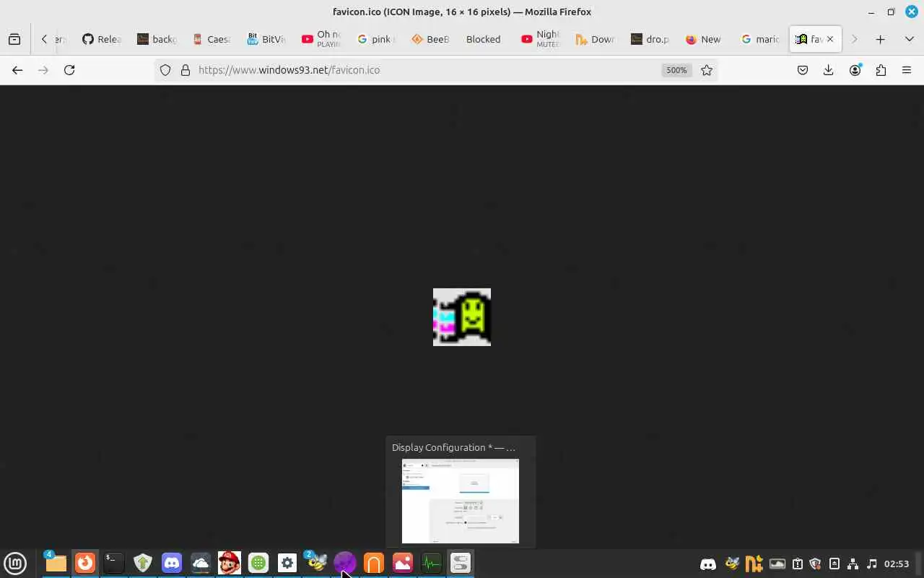Open a new tab with plus button

[x=880, y=39]
